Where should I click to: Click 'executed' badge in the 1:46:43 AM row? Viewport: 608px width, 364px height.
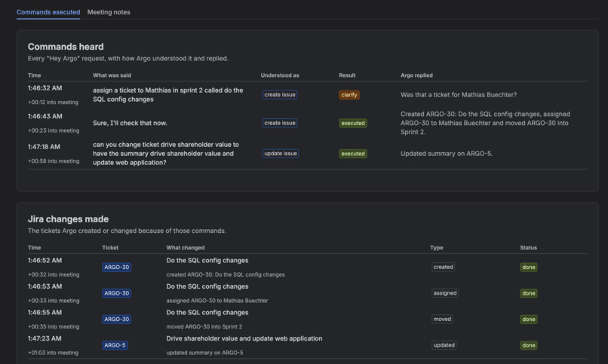[353, 123]
